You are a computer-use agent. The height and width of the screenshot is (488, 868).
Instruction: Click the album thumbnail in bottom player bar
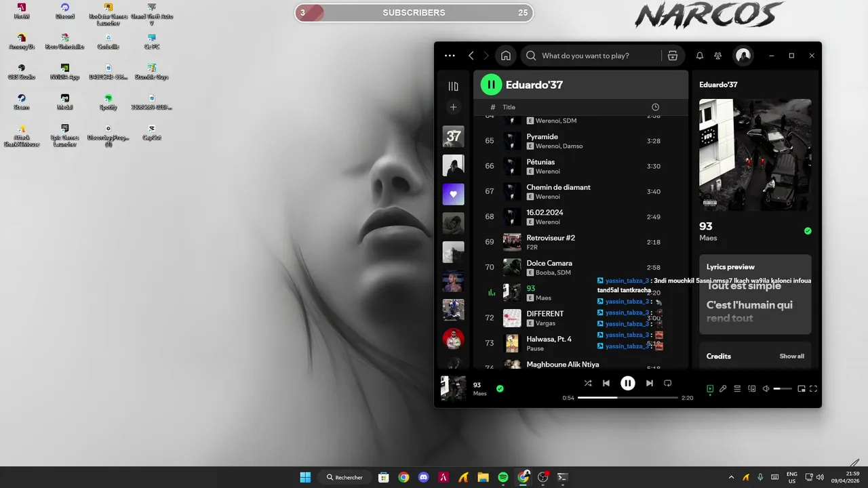pos(453,388)
